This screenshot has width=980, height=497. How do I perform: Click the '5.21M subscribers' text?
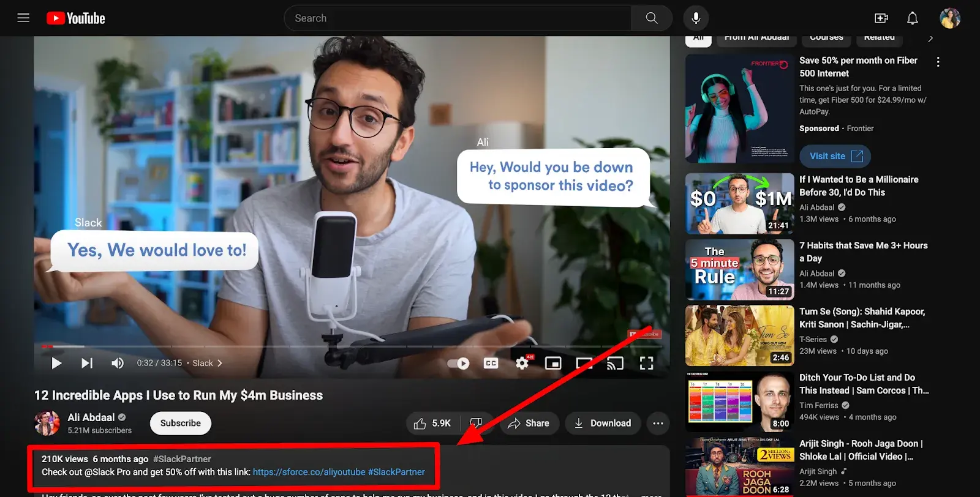point(99,430)
